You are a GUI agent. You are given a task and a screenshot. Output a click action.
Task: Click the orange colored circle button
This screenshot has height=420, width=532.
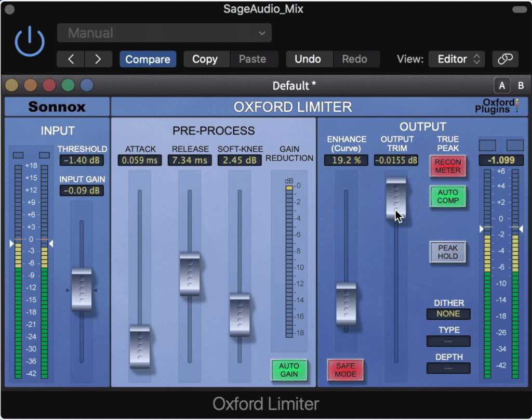pyautogui.click(x=30, y=85)
